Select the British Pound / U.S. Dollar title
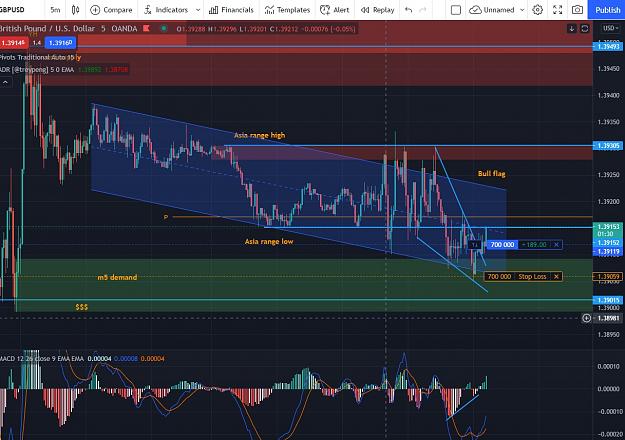625x440 pixels. coord(47,29)
